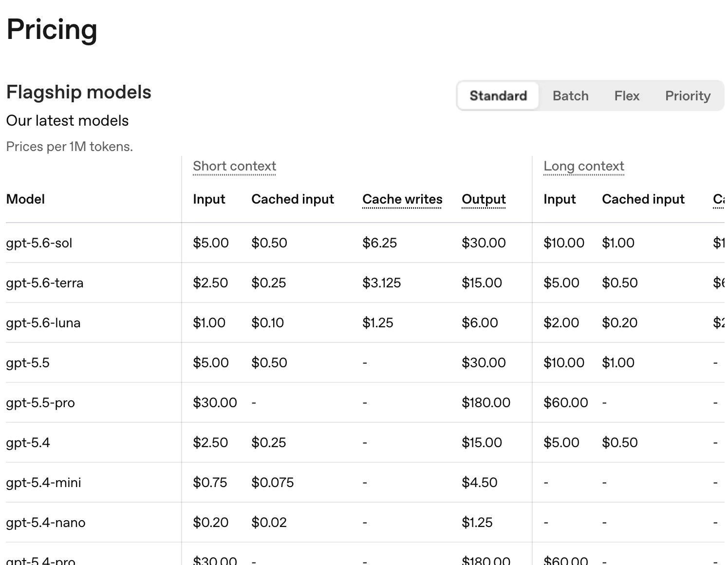Image resolution: width=728 pixels, height=565 pixels.
Task: Click the Pricing page title
Action: tap(52, 30)
